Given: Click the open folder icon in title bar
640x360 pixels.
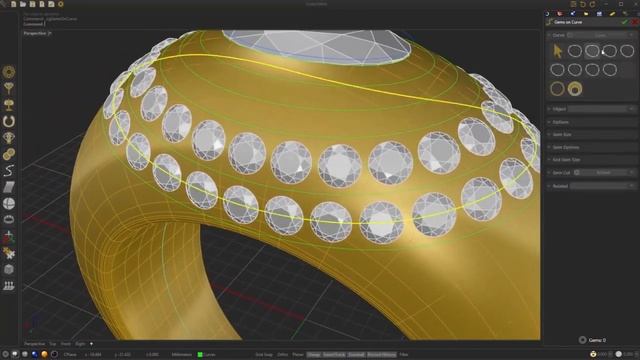Looking at the screenshot, I should pyautogui.click(x=23, y=4).
